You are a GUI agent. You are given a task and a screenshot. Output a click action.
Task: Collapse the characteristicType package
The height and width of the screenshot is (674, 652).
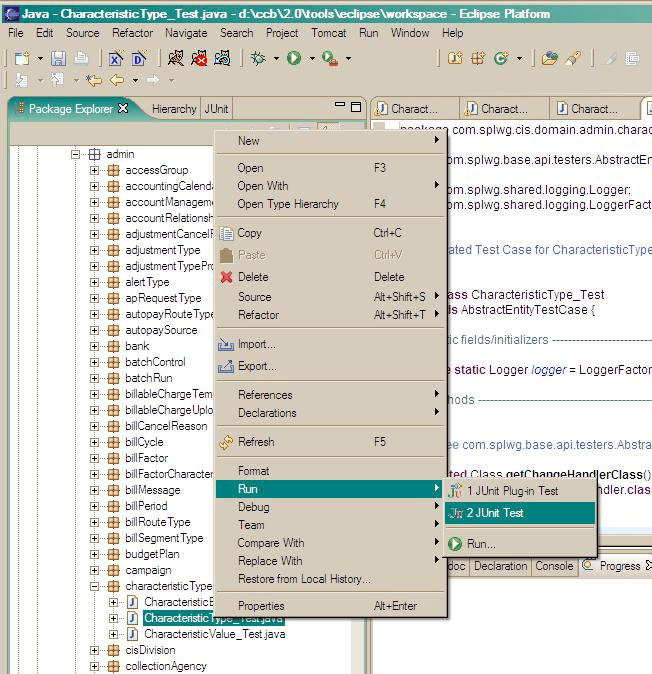95,586
